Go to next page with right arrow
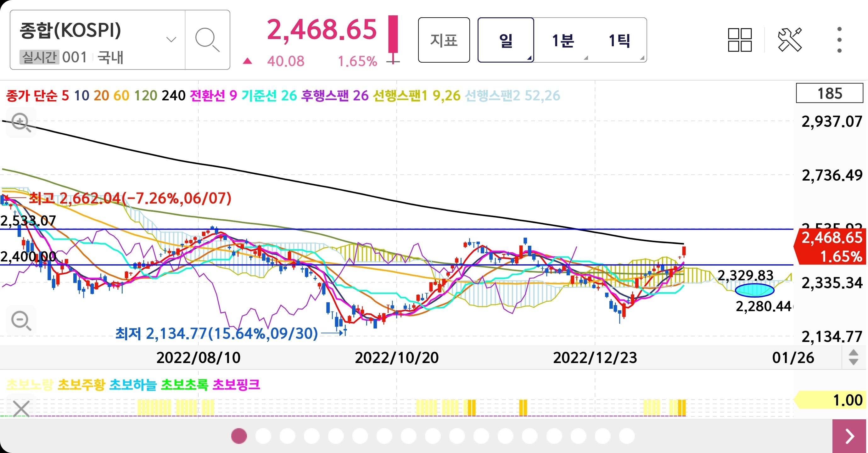Image resolution: width=868 pixels, height=453 pixels. (849, 436)
